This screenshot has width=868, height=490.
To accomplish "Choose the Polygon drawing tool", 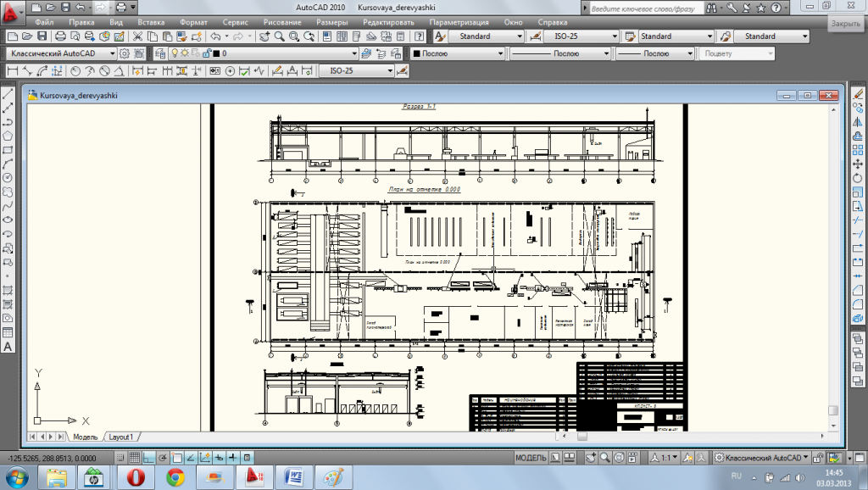I will 8,136.
